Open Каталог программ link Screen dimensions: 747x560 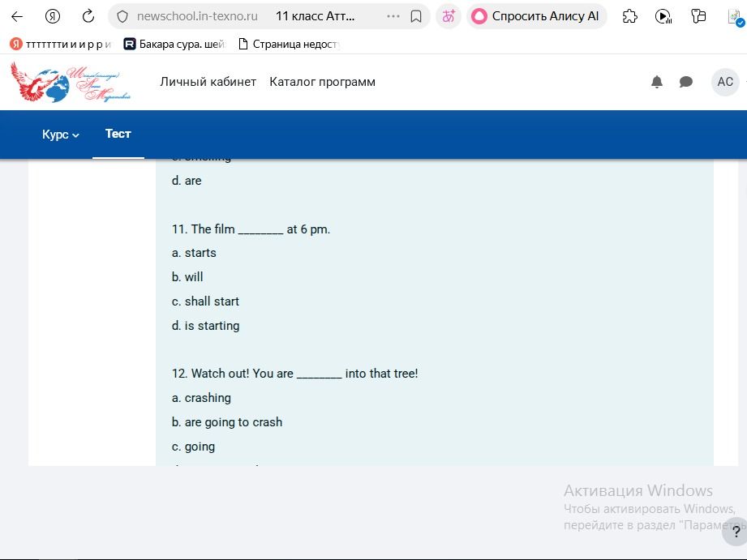(x=323, y=82)
